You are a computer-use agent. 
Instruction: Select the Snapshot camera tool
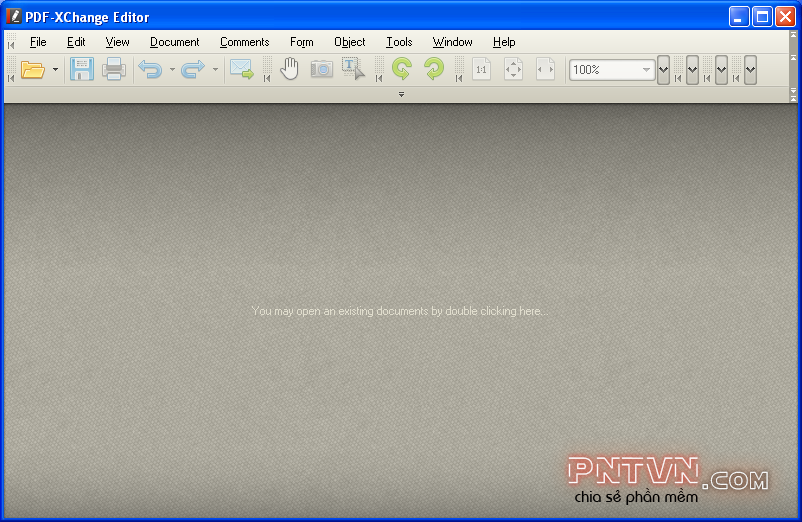point(322,69)
